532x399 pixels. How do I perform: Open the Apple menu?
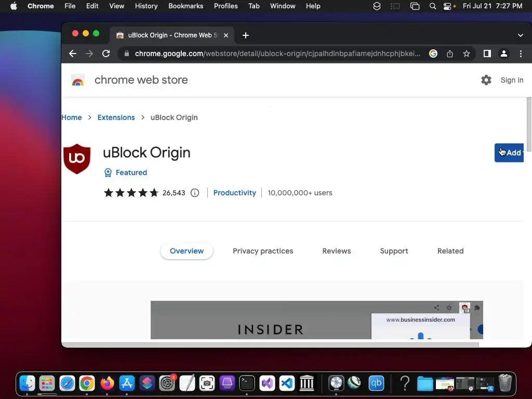14,6
